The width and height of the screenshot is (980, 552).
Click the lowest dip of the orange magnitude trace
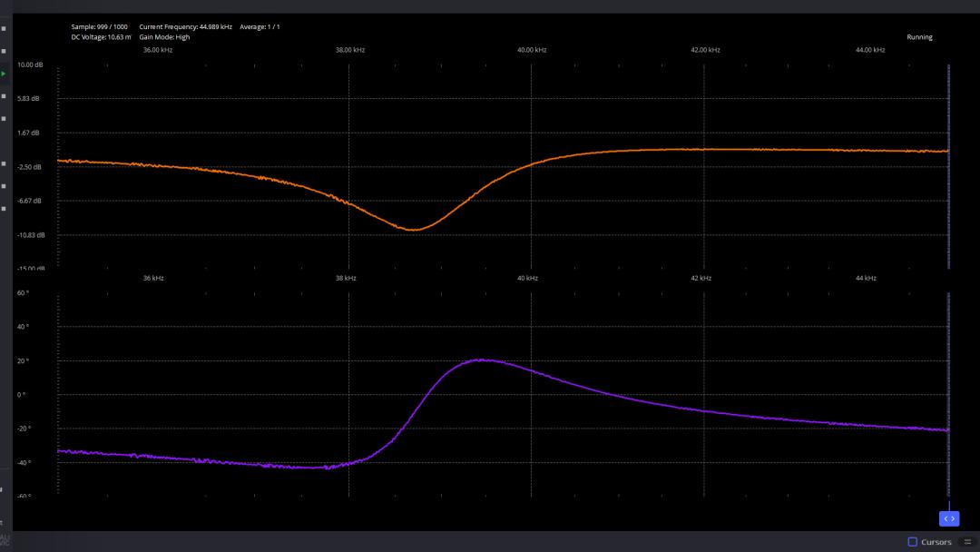(x=414, y=230)
